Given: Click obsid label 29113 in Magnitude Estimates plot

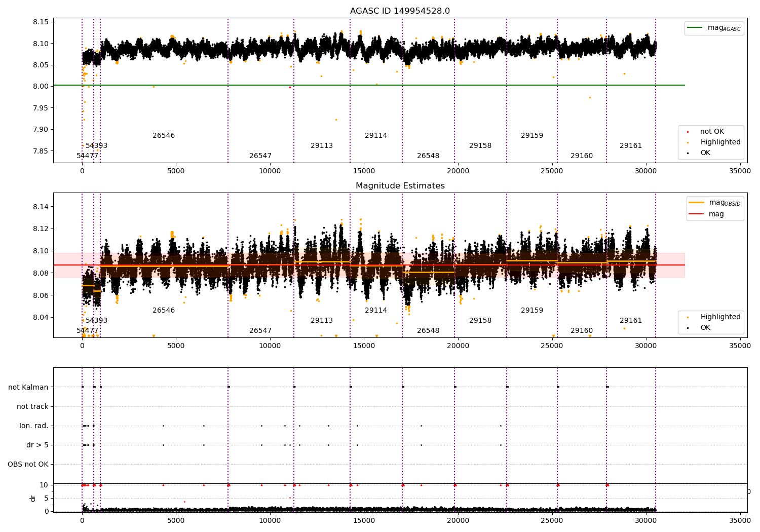Looking at the screenshot, I should 322,321.
